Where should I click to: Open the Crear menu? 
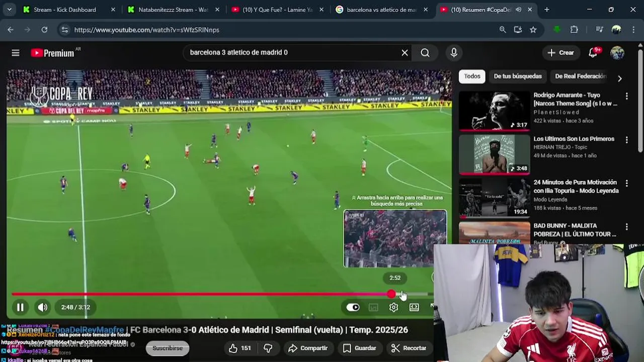560,53
